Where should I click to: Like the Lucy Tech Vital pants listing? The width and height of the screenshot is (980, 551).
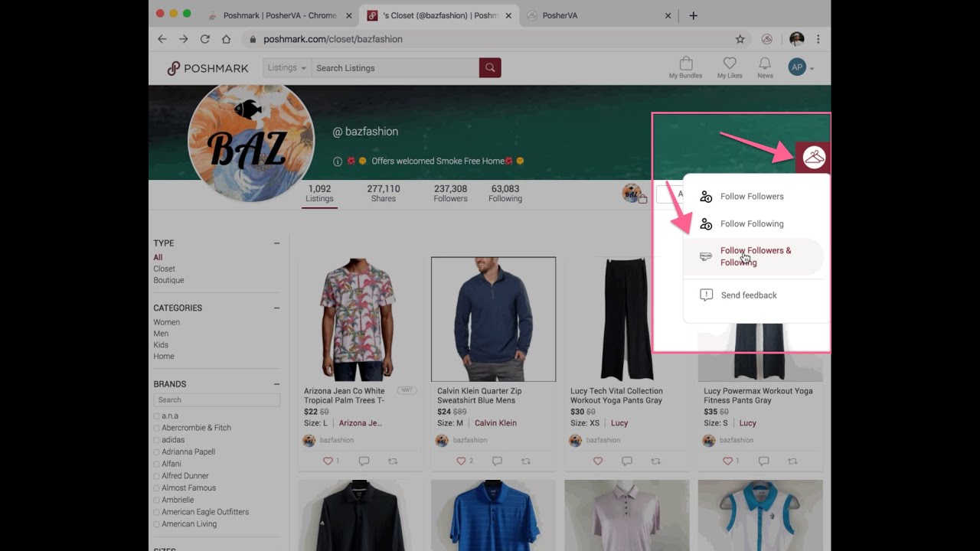pos(598,461)
